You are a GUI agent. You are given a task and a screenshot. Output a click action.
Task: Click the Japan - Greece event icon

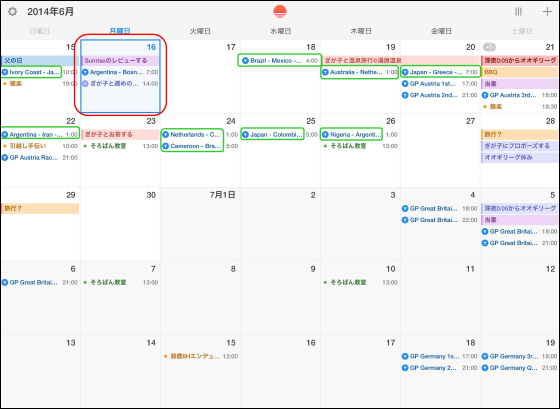click(405, 72)
